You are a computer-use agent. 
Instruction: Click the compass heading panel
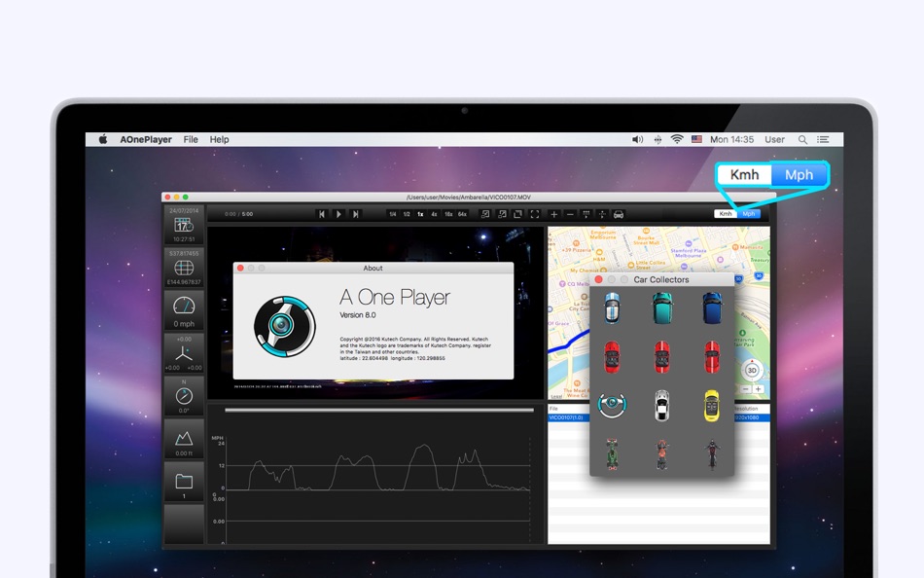point(184,396)
